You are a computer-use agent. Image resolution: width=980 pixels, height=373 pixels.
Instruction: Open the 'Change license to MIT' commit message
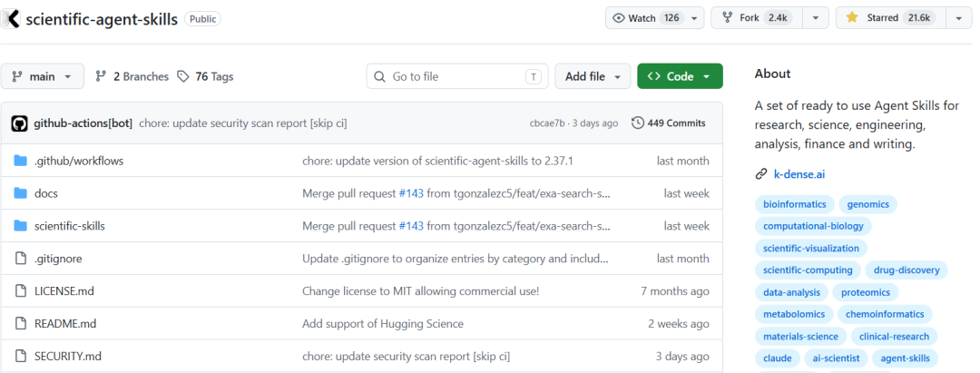point(421,290)
